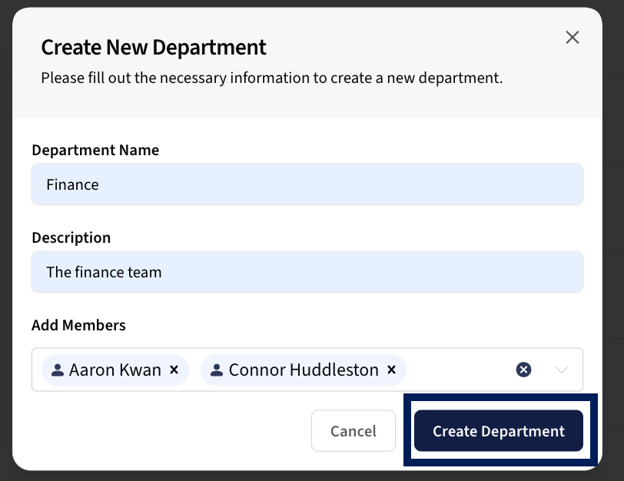This screenshot has height=481, width=624.
Task: Focus the Department Name field containing Finance
Action: [x=307, y=184]
